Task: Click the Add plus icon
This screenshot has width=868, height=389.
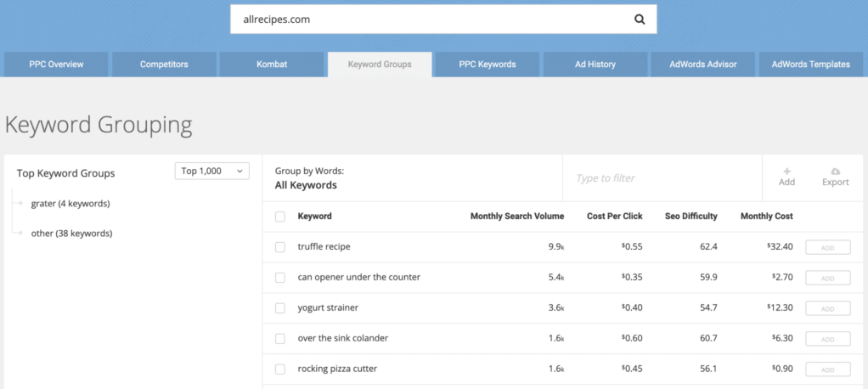Action: coord(786,172)
